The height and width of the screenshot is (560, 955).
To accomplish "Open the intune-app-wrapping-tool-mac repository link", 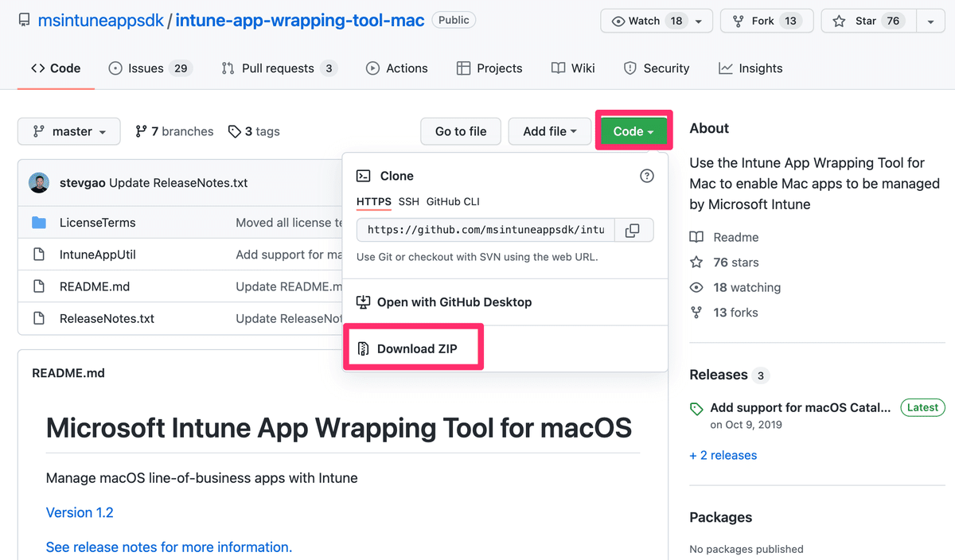I will pyautogui.click(x=300, y=21).
